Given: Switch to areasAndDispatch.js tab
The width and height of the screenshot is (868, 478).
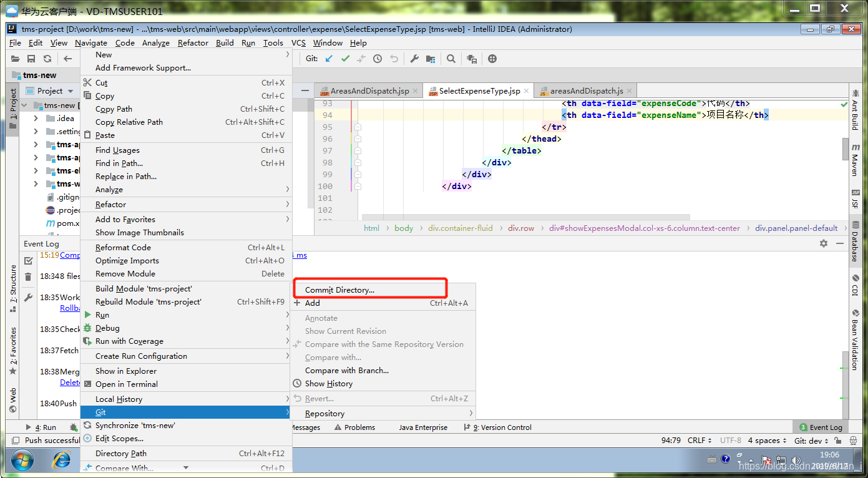Looking at the screenshot, I should 585,90.
